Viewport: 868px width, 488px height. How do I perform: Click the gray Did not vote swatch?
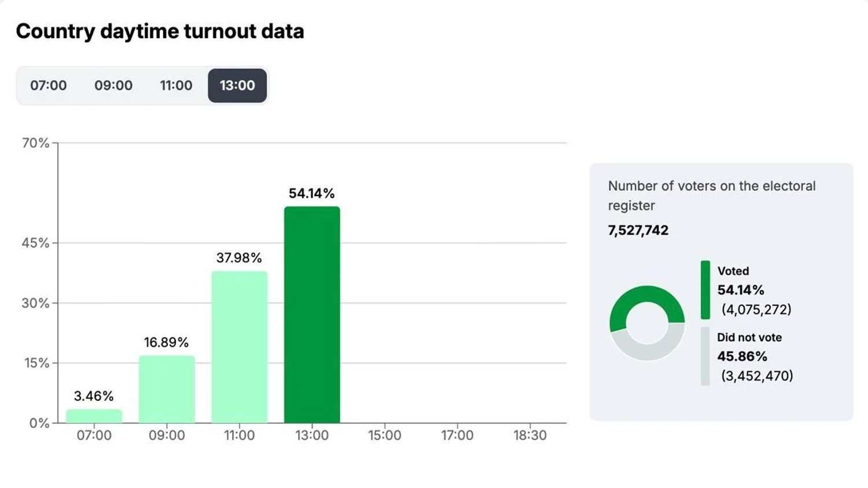(x=705, y=356)
